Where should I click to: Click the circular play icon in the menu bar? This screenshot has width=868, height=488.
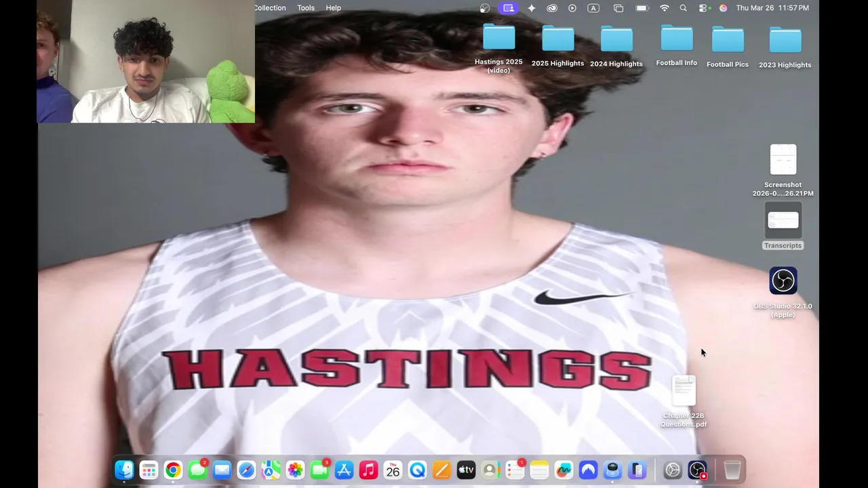click(x=572, y=8)
